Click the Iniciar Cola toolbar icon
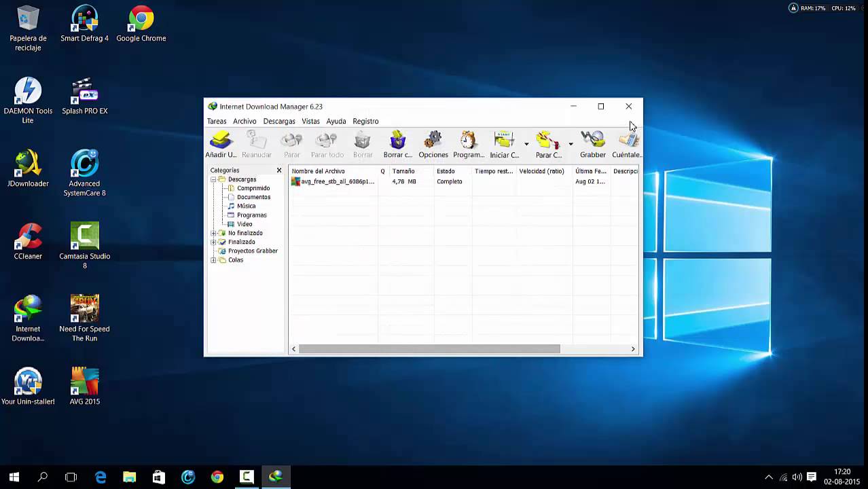The image size is (868, 489). click(504, 144)
